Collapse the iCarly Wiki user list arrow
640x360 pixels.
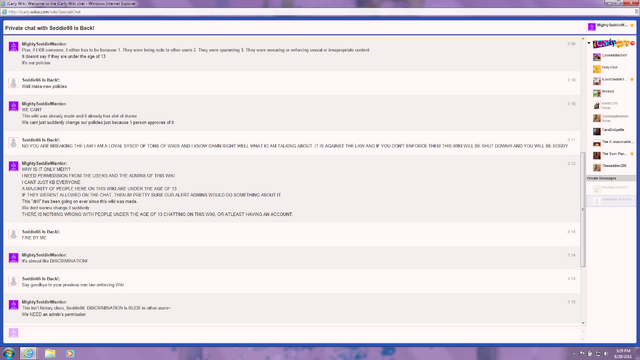589,43
